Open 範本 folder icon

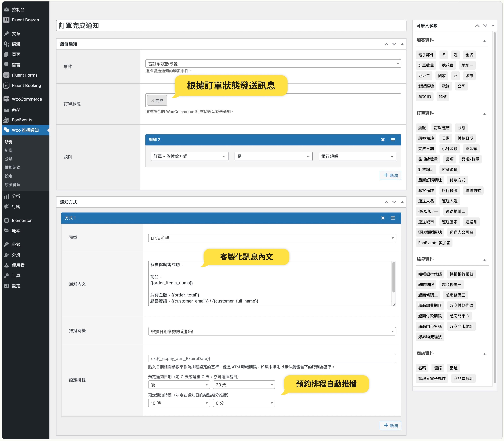[7, 231]
